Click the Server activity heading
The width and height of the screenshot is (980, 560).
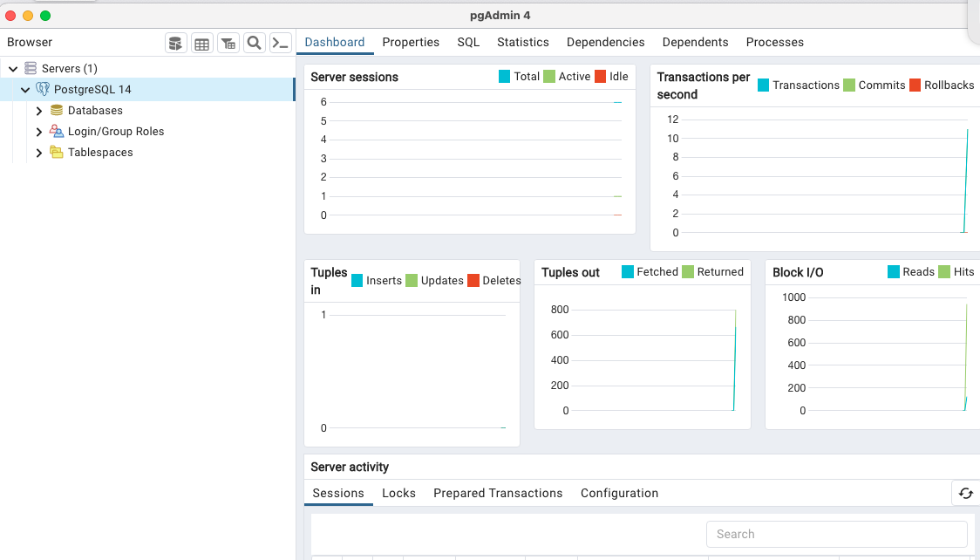click(x=350, y=467)
